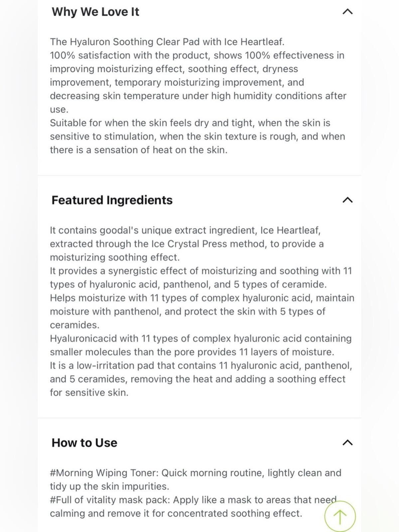Collapse the How to Use chevron
The image size is (399, 532).
[347, 443]
